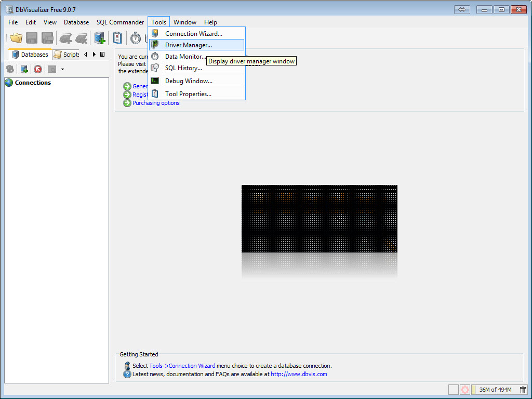Click the red circle arrow stop icon
The width and height of the screenshot is (532, 399).
(x=38, y=69)
